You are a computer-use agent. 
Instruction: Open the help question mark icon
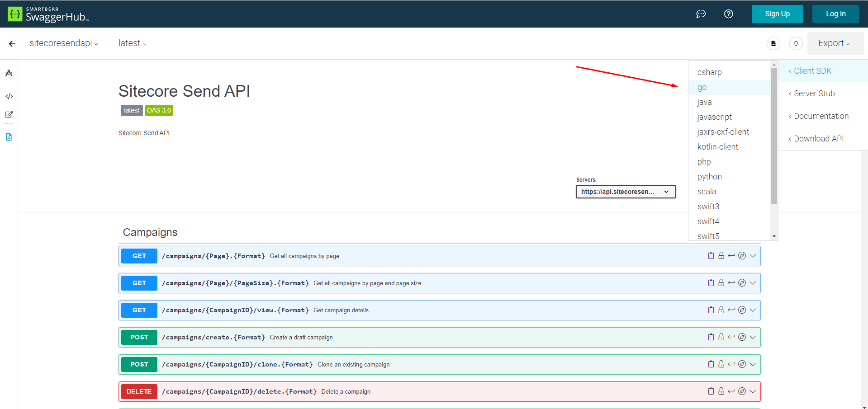728,14
